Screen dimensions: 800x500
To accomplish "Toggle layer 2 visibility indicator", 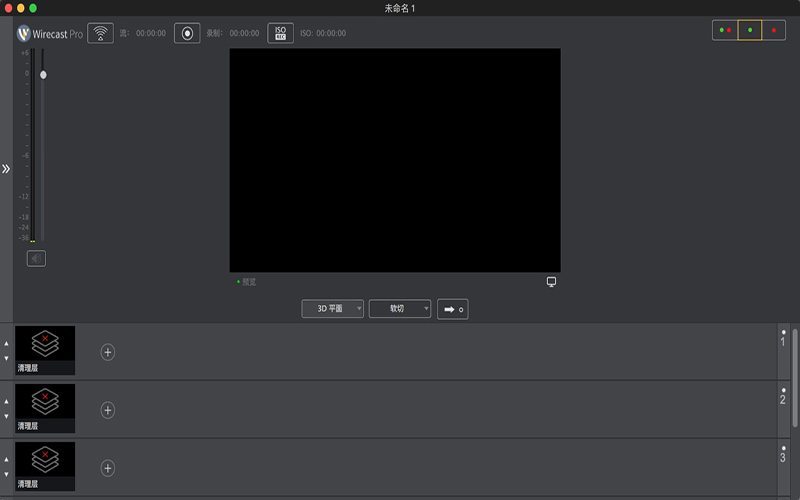I will (783, 390).
